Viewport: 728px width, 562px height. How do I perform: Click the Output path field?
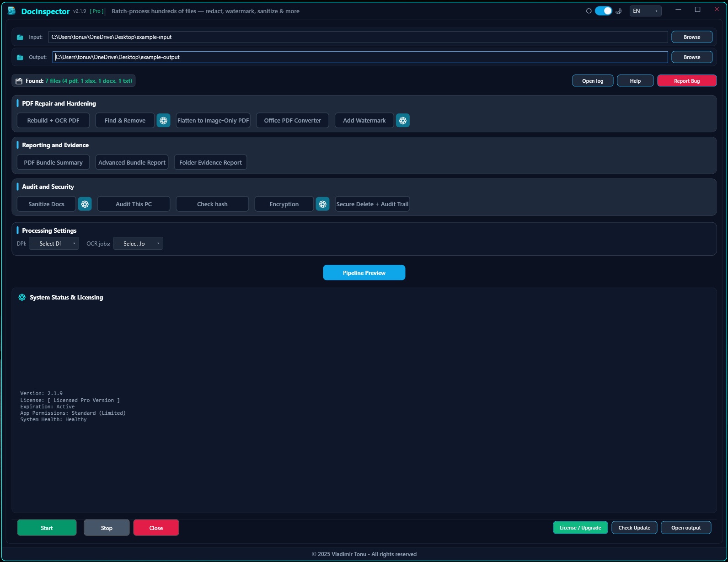coord(360,57)
